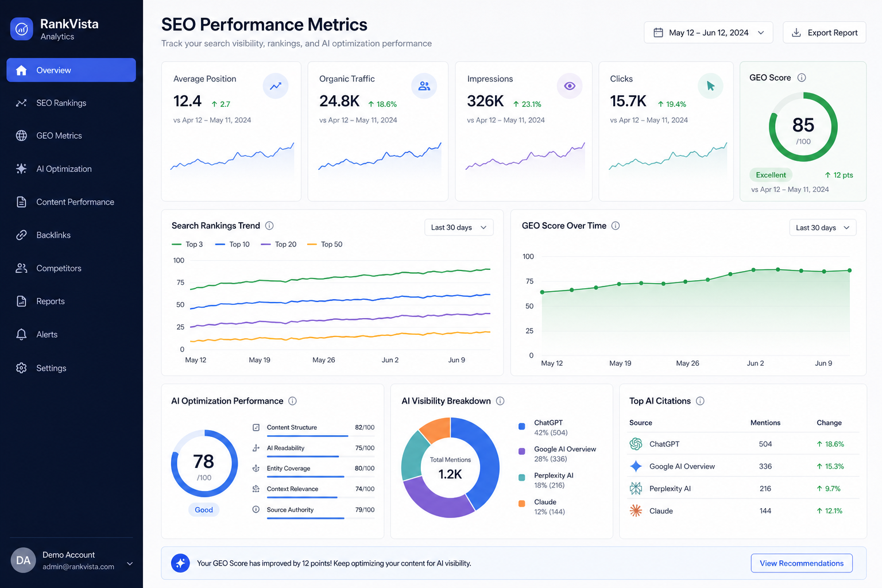Open the GEO Score info icon

click(802, 78)
